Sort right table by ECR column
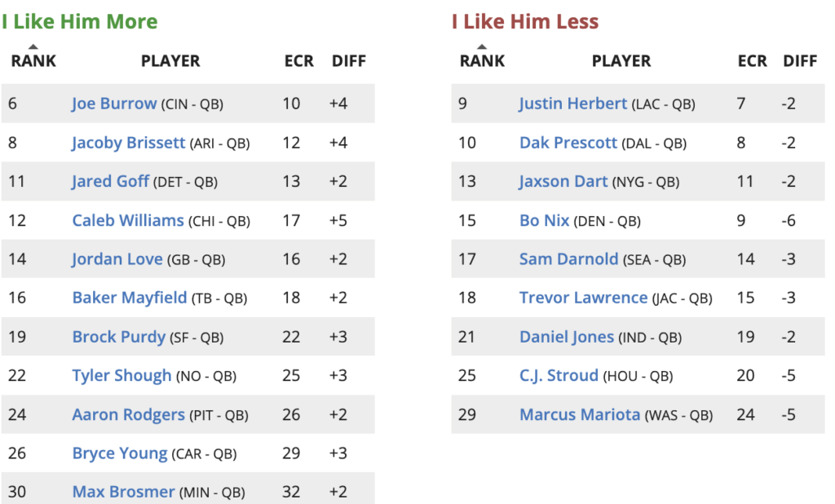This screenshot has width=835, height=504. coord(752,61)
